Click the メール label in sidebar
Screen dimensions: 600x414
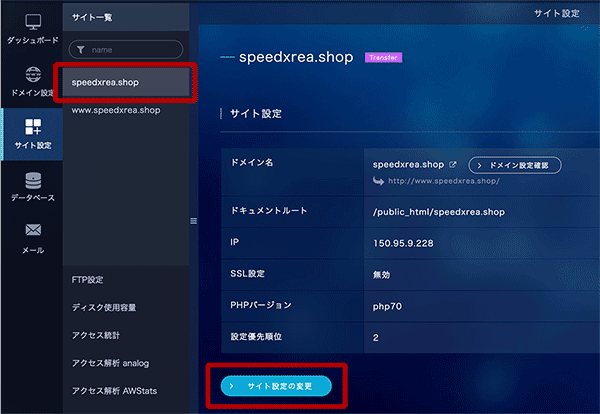[x=33, y=250]
